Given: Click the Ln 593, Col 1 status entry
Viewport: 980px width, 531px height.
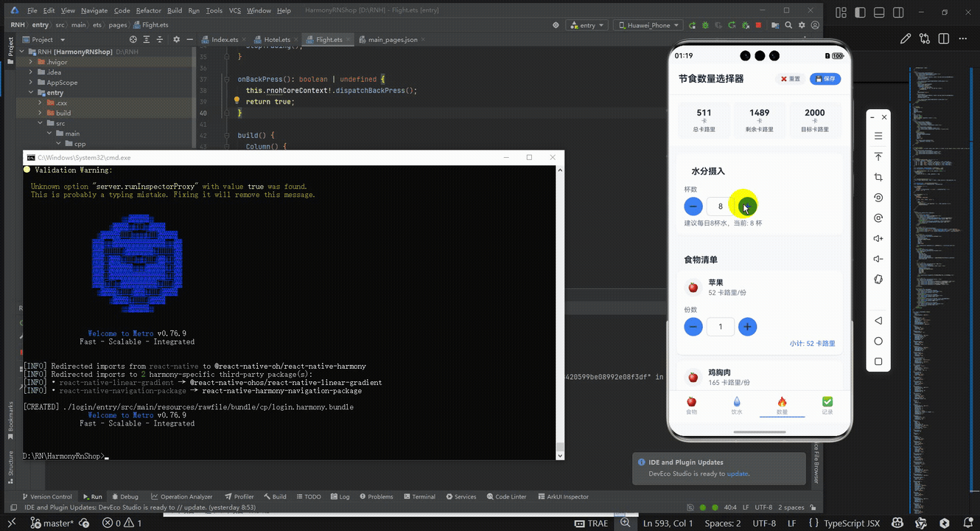Looking at the screenshot, I should click(x=668, y=523).
